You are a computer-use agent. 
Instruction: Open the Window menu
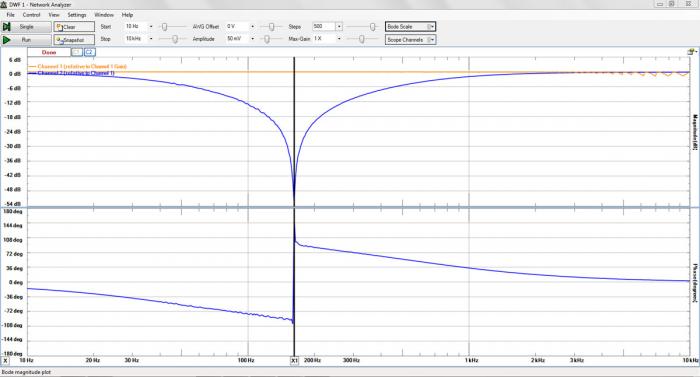click(104, 15)
